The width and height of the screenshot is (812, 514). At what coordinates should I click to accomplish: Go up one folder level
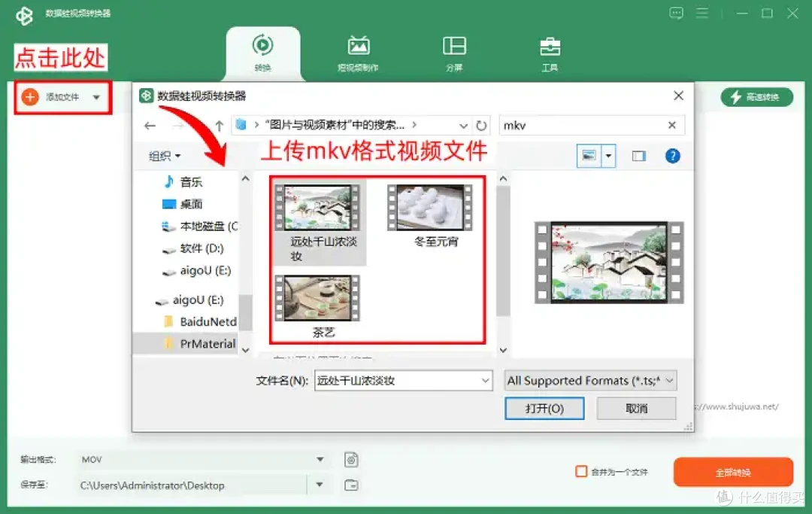click(219, 126)
